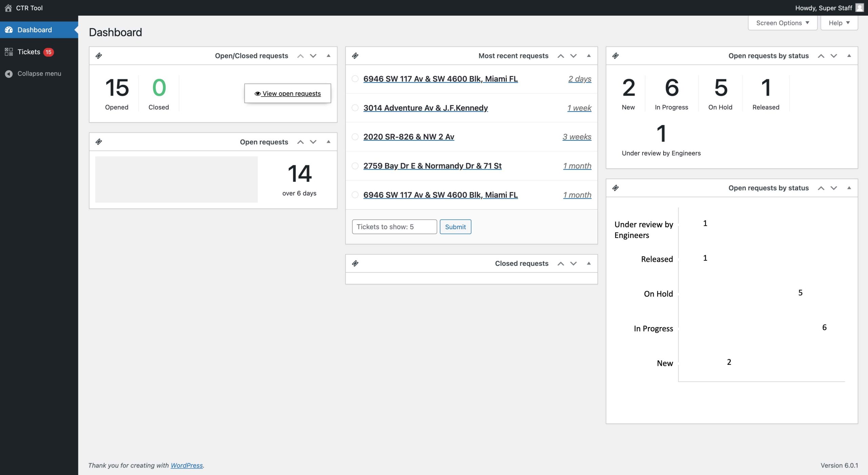Select radio for last 6946 SW 117 Av ticket (1 month)
This screenshot has height=475, width=868.
pos(355,195)
